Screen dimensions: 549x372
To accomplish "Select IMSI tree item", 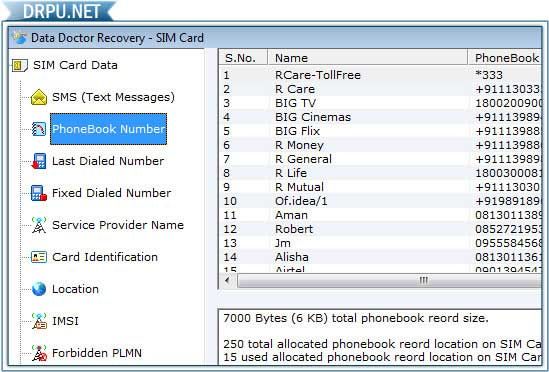I will tap(65, 321).
